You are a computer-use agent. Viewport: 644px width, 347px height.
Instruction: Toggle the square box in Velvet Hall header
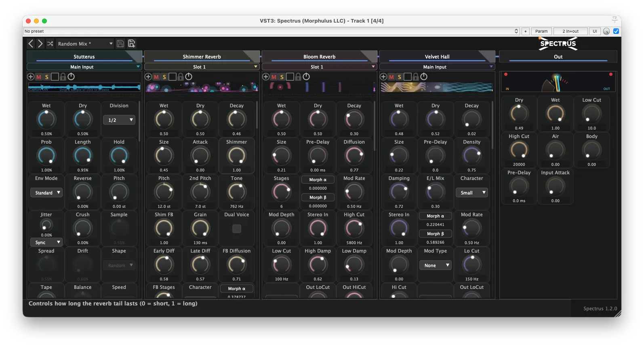(x=408, y=77)
